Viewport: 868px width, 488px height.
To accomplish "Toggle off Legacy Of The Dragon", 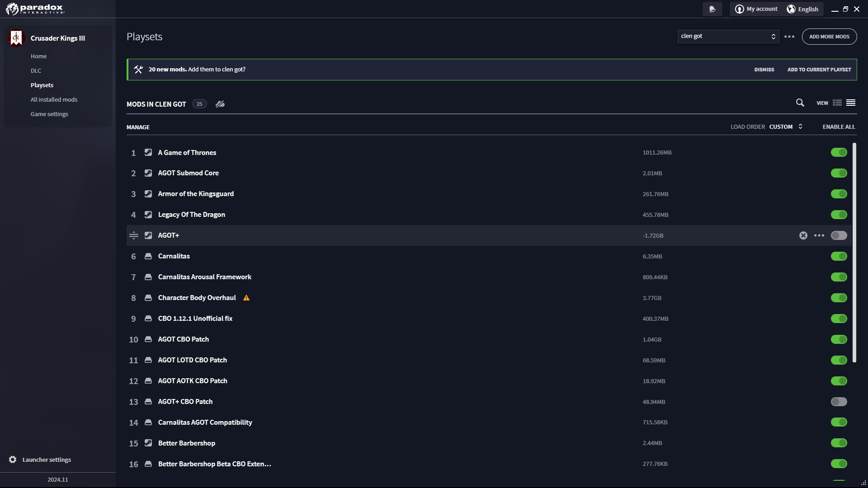I will click(839, 215).
